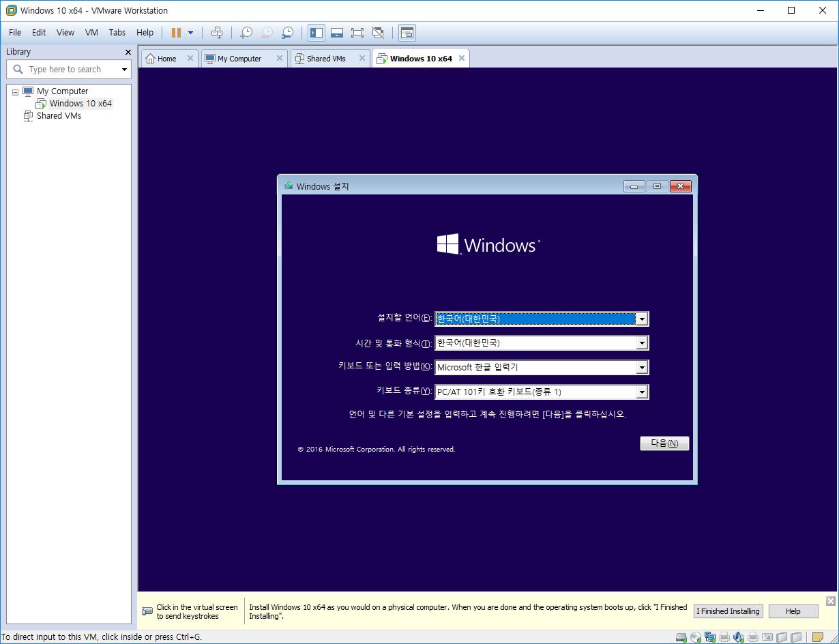Image resolution: width=839 pixels, height=644 pixels.
Task: Close the My Computer tab
Action: [279, 58]
